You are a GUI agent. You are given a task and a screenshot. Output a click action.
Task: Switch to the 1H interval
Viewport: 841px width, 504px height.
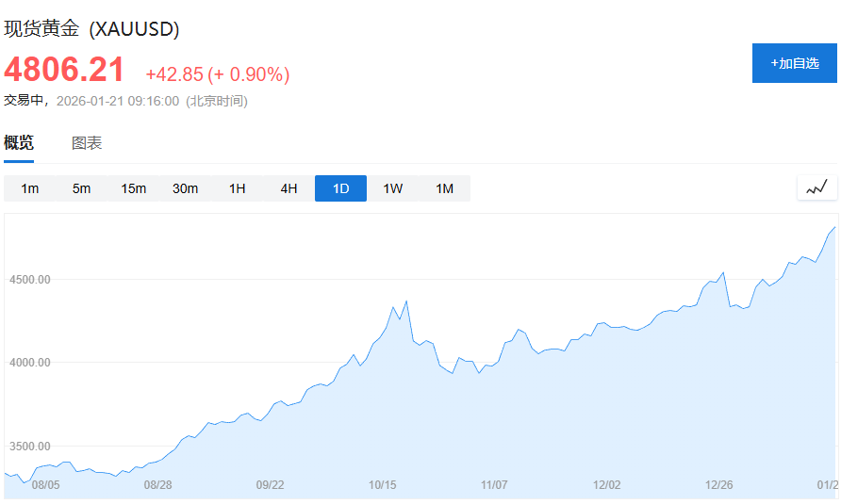pyautogui.click(x=237, y=188)
